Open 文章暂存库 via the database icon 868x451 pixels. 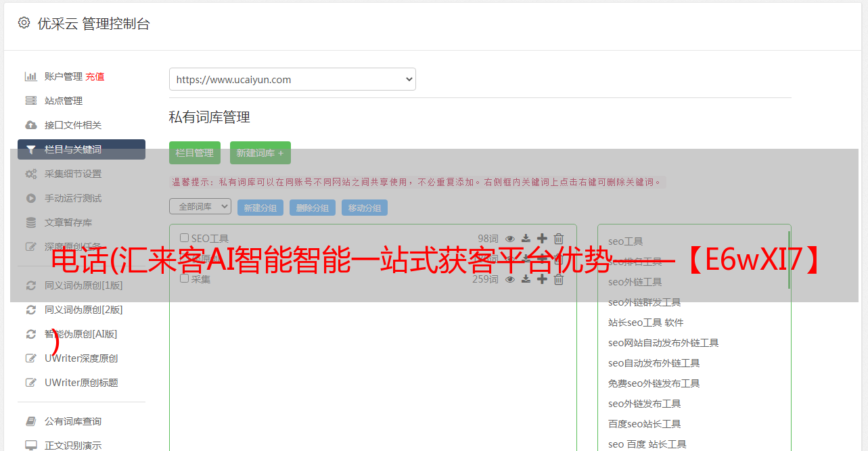tap(31, 222)
